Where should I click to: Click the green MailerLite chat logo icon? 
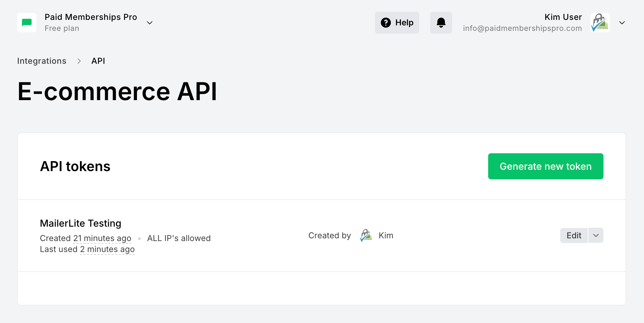pyautogui.click(x=27, y=23)
